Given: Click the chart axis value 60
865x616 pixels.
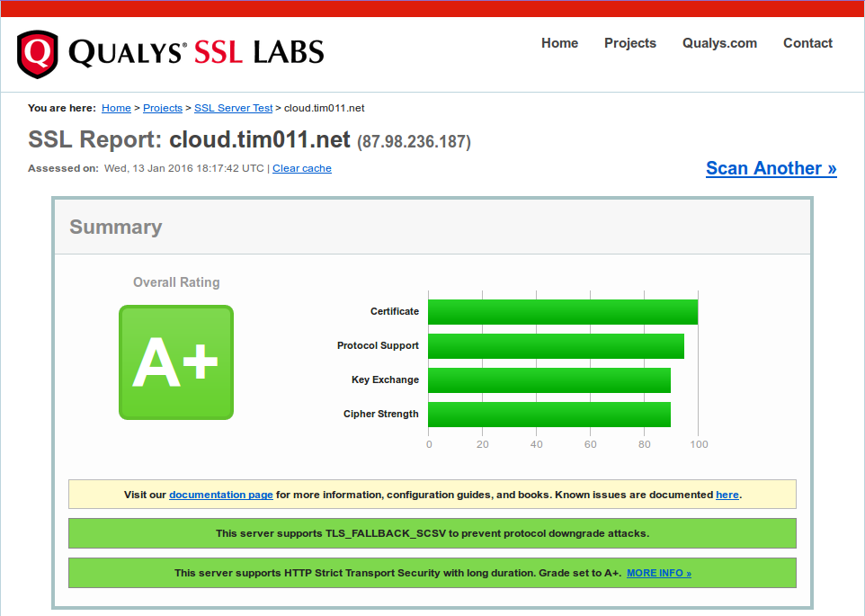Looking at the screenshot, I should 590,444.
